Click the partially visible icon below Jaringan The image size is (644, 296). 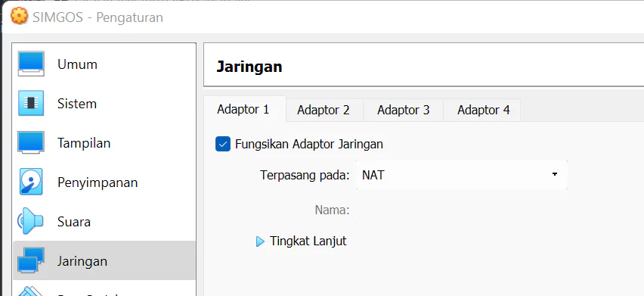(31, 291)
